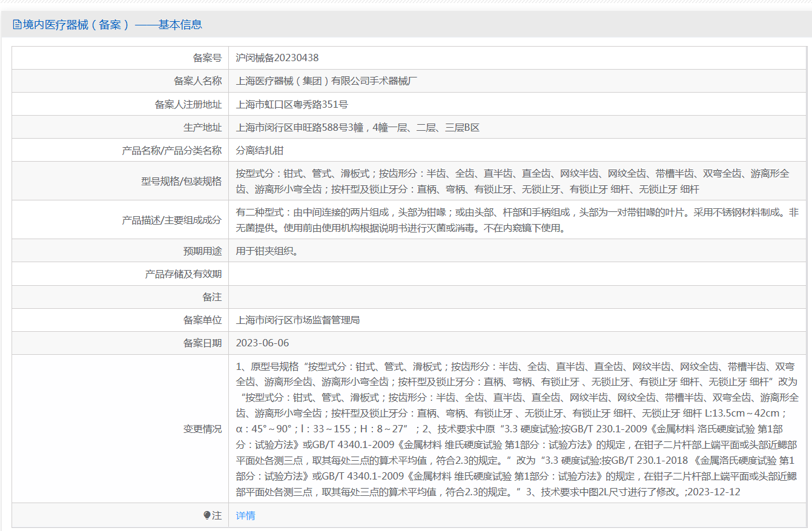The height and width of the screenshot is (531, 812).
Task: Select 上海医疗器械（集团）有限公司手术器械厂 text
Action: tap(326, 81)
